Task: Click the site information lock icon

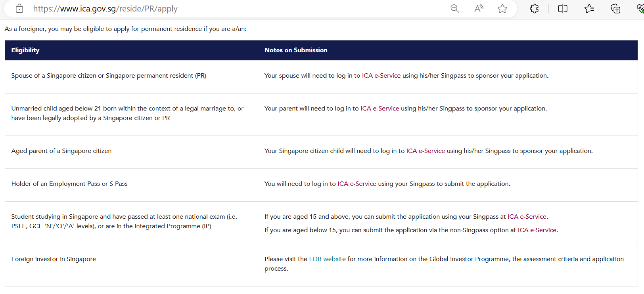Action: 19,8
